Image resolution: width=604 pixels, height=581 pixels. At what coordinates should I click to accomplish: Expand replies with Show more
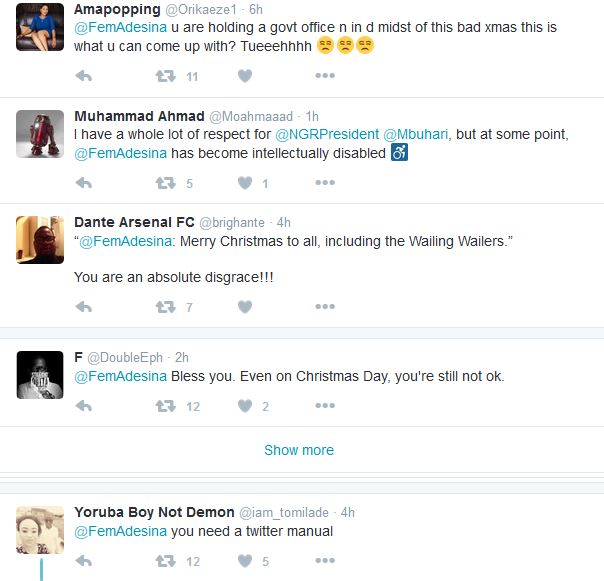pos(299,450)
